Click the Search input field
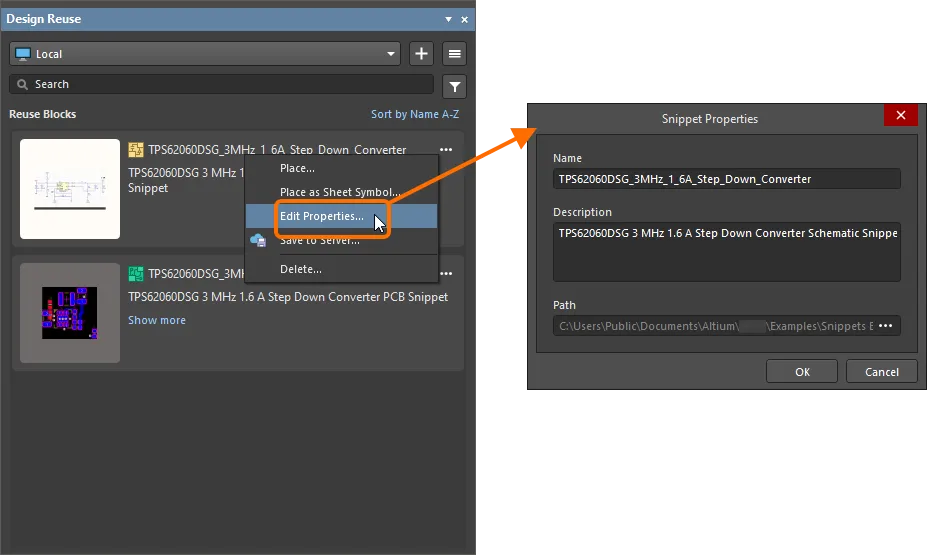Viewport: 927px width, 555px height. (222, 85)
